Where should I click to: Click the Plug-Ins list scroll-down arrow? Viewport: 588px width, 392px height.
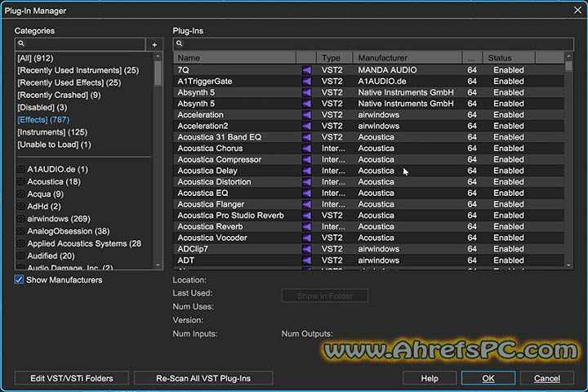[x=569, y=265]
